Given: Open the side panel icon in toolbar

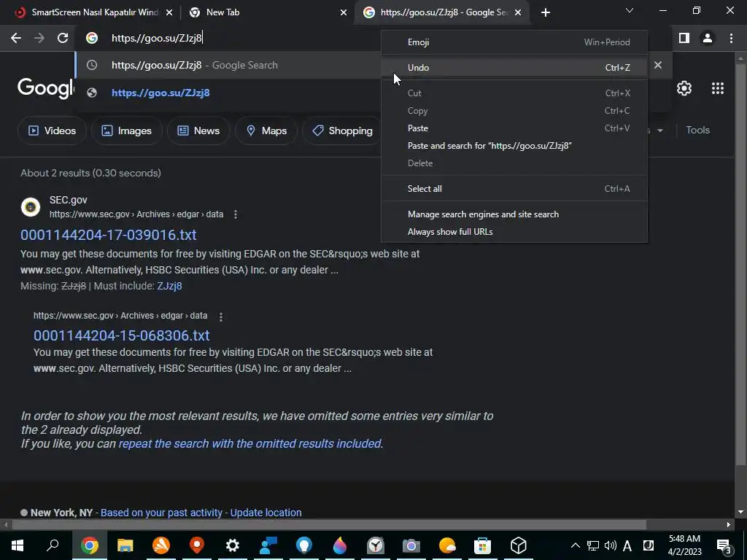Looking at the screenshot, I should pyautogui.click(x=684, y=38).
